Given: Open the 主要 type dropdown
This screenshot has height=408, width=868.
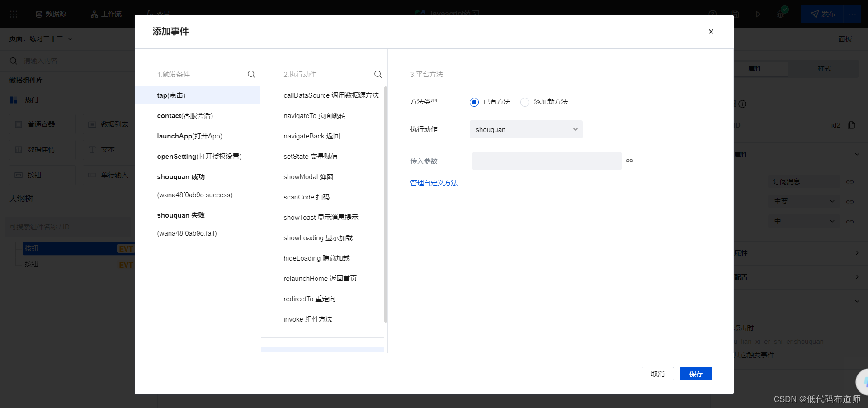Looking at the screenshot, I should [x=804, y=201].
